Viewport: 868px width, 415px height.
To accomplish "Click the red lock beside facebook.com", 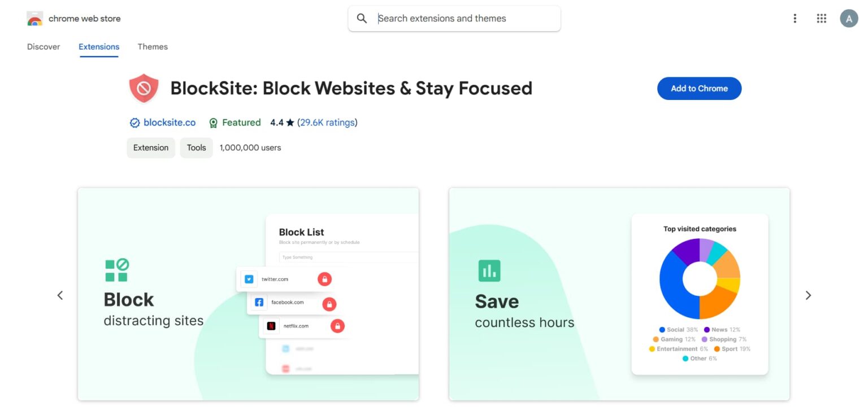I will pos(329,304).
